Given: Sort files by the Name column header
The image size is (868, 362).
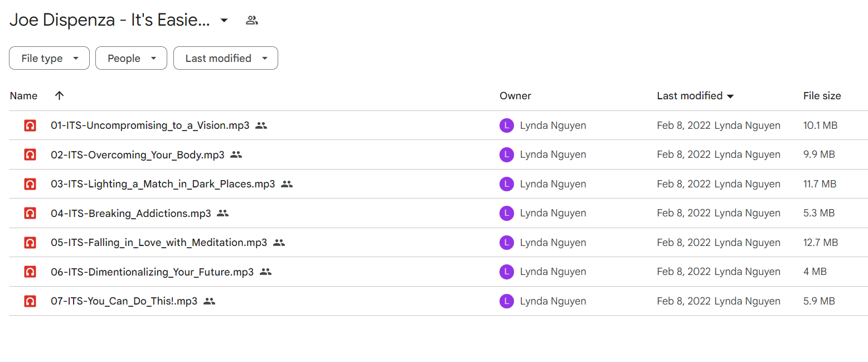Looking at the screenshot, I should click(23, 96).
